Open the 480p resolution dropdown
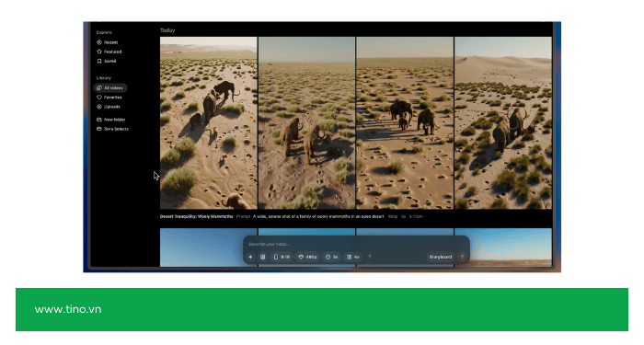The width and height of the screenshot is (644, 345). (307, 257)
